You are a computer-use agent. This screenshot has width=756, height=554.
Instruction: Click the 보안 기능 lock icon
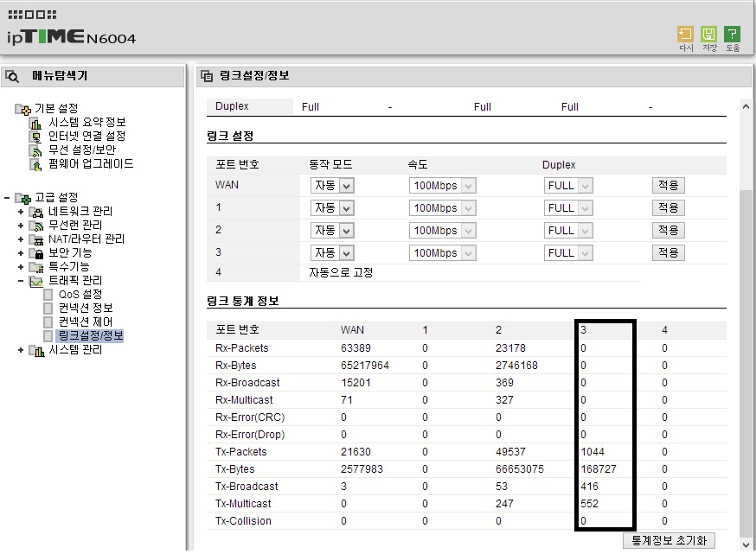[x=36, y=253]
